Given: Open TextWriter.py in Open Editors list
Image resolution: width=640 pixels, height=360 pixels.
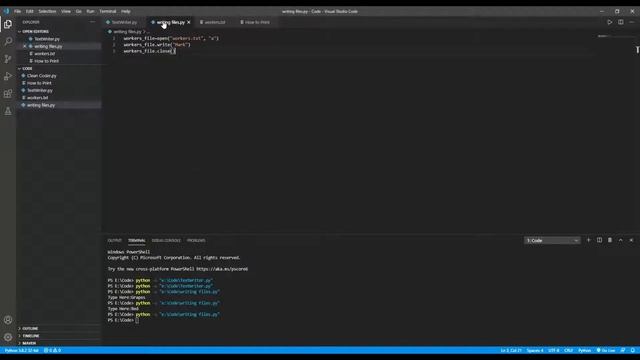Looking at the screenshot, I should [47, 39].
